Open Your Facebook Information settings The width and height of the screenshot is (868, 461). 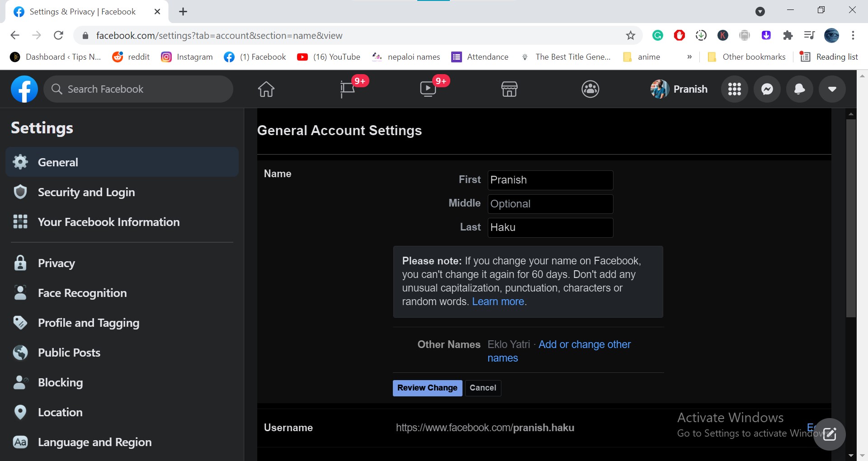pyautogui.click(x=122, y=222)
